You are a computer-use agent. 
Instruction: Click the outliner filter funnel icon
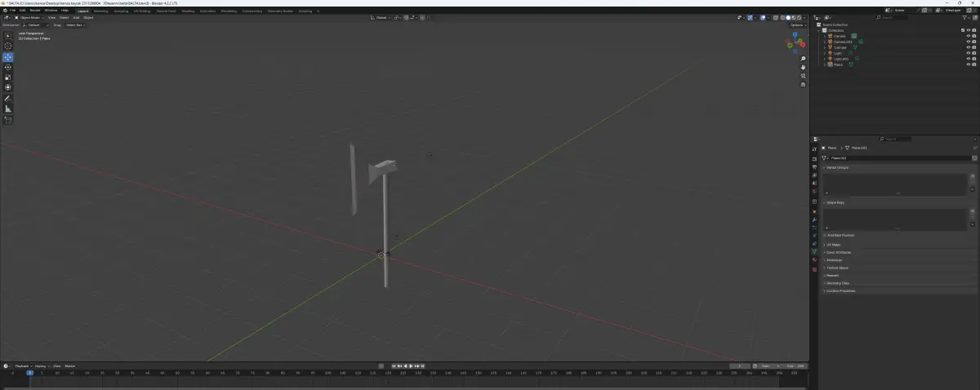click(x=964, y=18)
